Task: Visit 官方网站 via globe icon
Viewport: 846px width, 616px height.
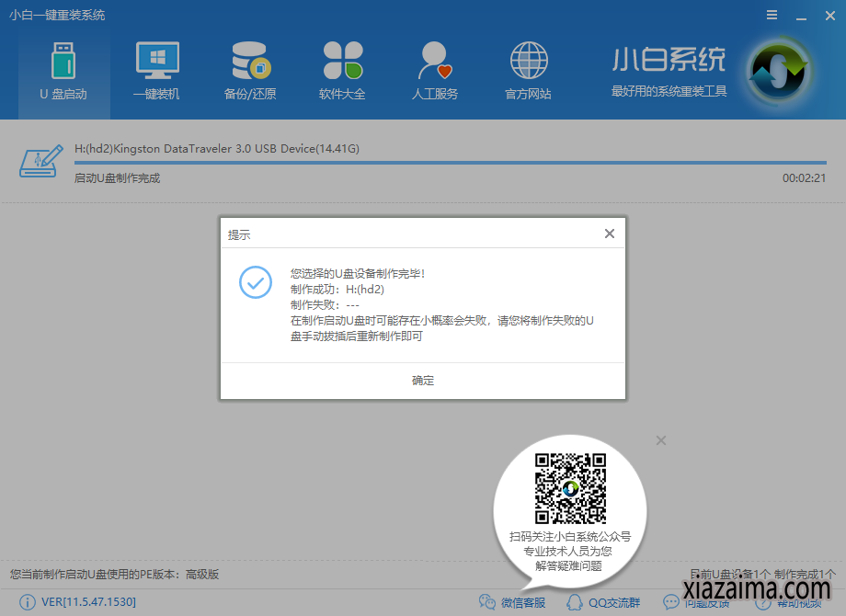Action: coord(528,70)
